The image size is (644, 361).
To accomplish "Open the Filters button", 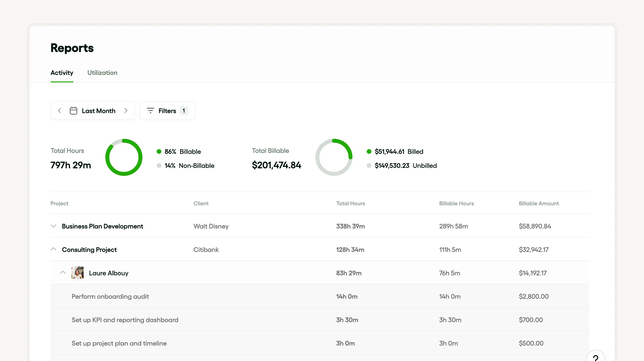I will tap(167, 111).
